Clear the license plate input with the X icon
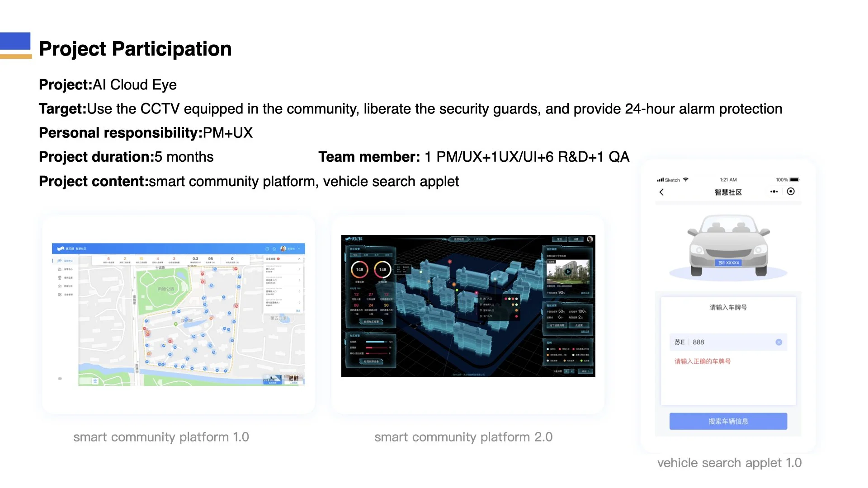The width and height of the screenshot is (868, 488). (779, 342)
